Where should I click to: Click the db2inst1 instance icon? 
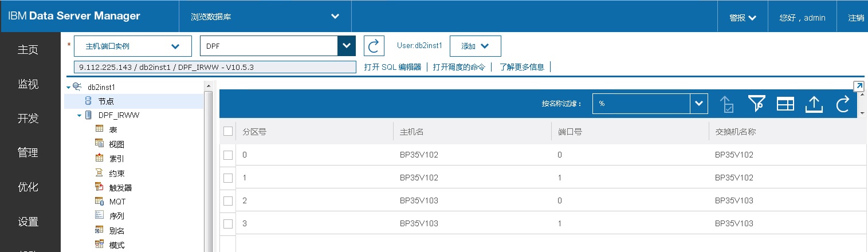[x=77, y=86]
